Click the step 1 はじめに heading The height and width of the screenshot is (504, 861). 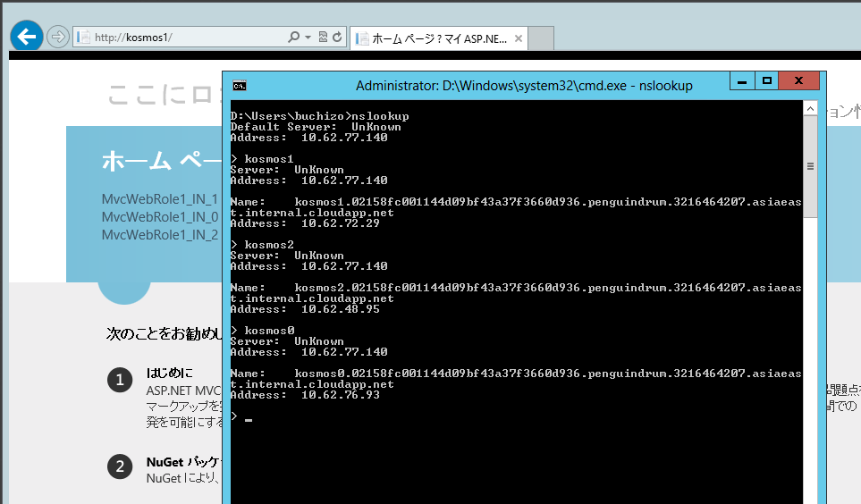(170, 372)
